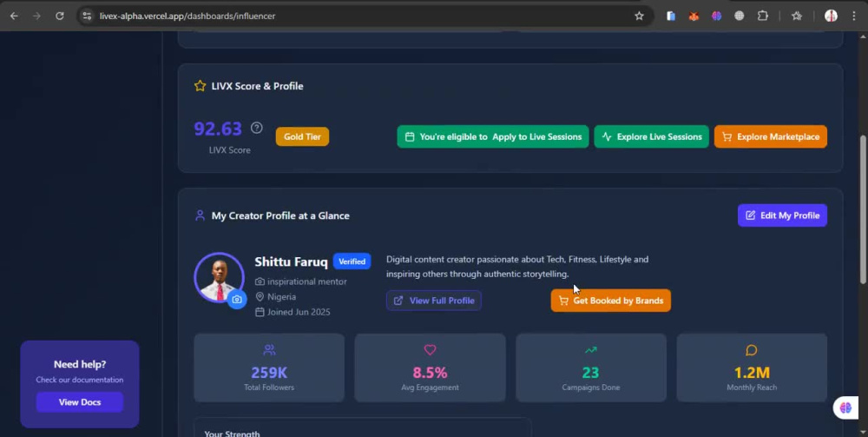Click the Verified badge

352,262
